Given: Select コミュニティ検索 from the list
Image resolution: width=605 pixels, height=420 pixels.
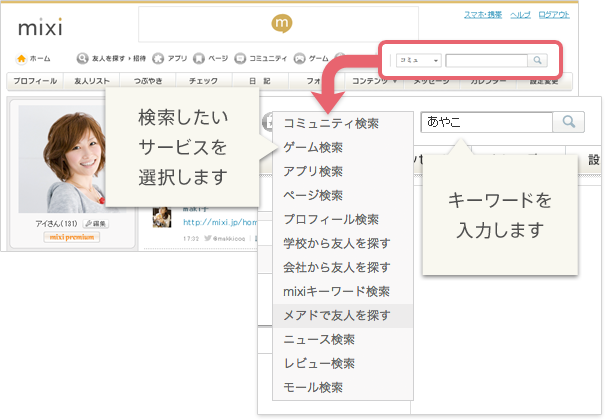Looking at the screenshot, I should click(x=343, y=123).
